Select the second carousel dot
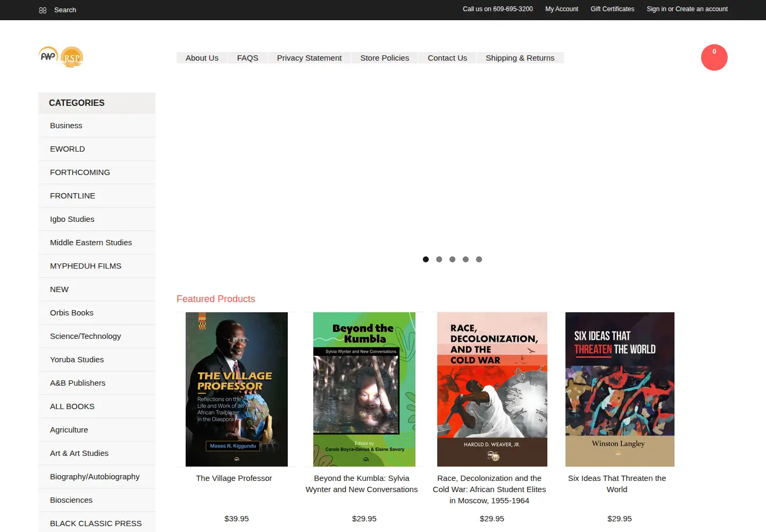 point(439,260)
